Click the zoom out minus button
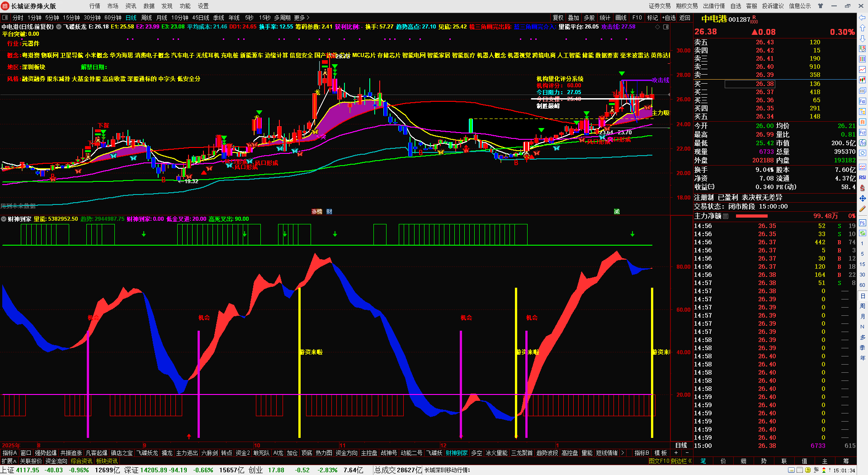868x475 pixels. click(x=687, y=453)
